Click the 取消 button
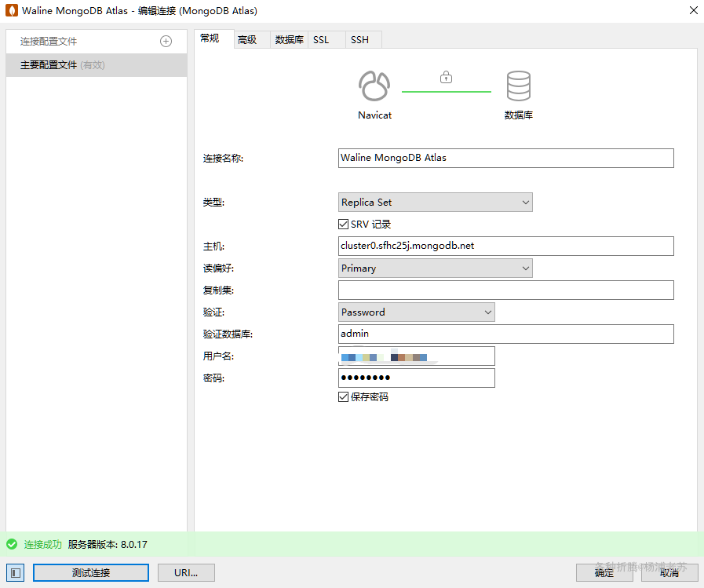704x588 pixels. pyautogui.click(x=669, y=573)
